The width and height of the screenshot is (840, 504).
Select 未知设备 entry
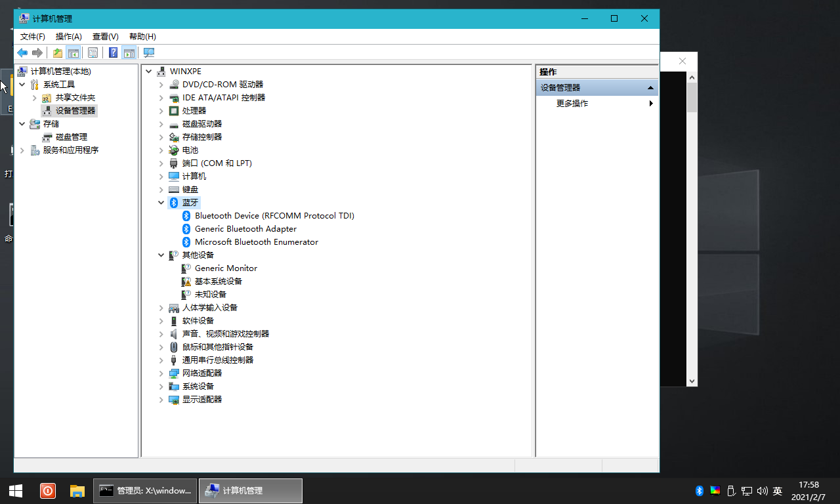click(211, 294)
